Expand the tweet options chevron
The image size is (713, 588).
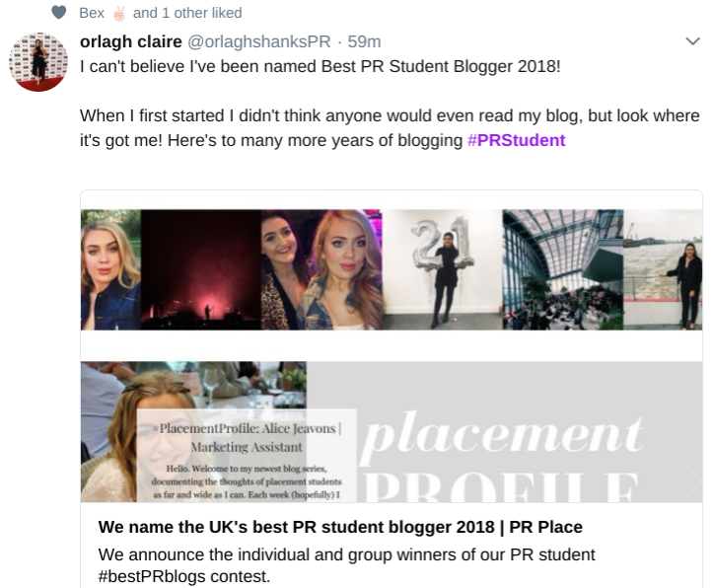pyautogui.click(x=692, y=41)
